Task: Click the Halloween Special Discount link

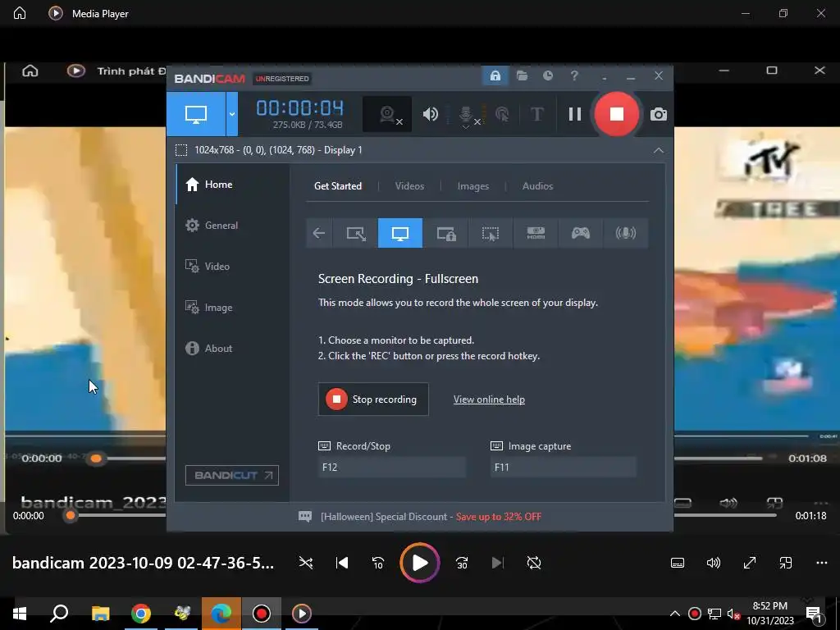Action: click(431, 517)
